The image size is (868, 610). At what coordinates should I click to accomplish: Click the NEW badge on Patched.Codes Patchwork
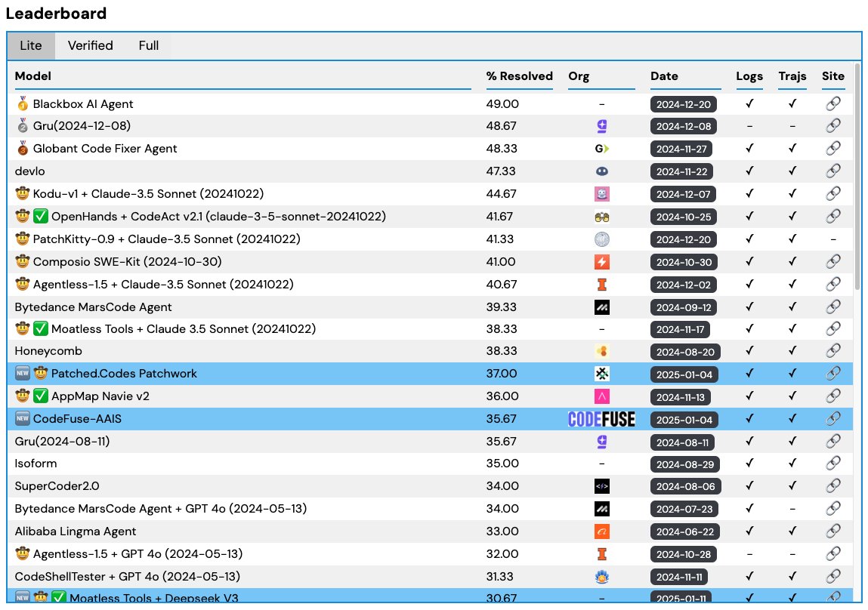coord(22,373)
